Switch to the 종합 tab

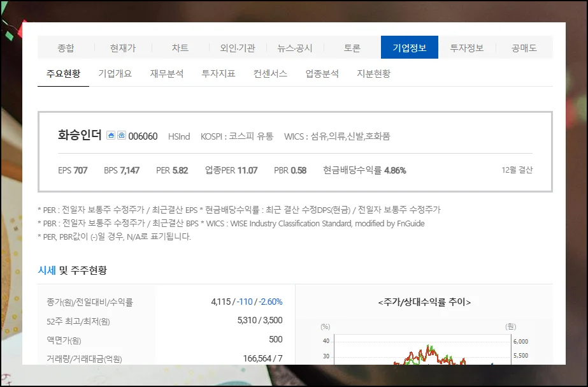[64, 47]
